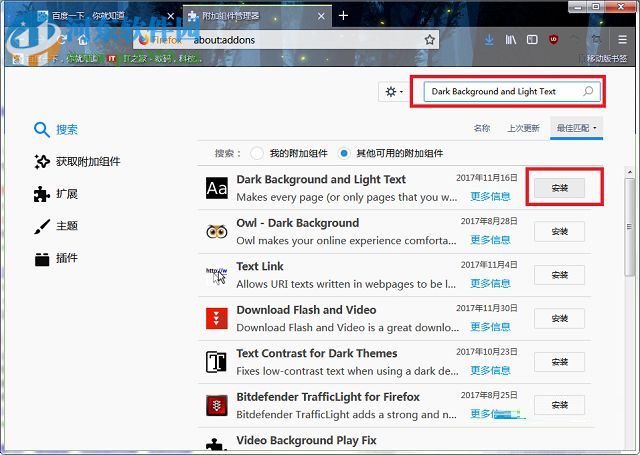Screen dimensions: 640x455
Task: Install the Text Link addon
Action: [560, 275]
